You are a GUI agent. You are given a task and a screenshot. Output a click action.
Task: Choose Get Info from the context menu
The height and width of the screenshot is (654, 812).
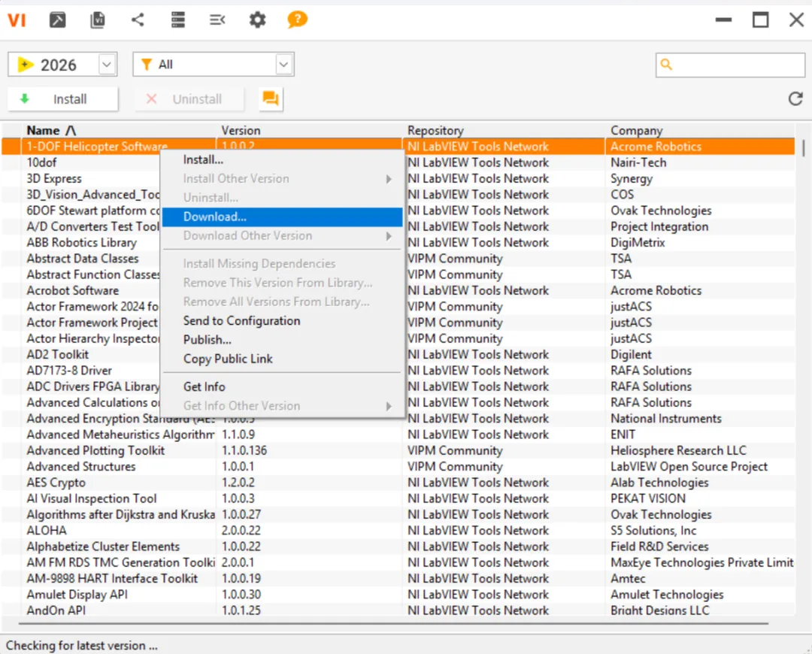[205, 386]
